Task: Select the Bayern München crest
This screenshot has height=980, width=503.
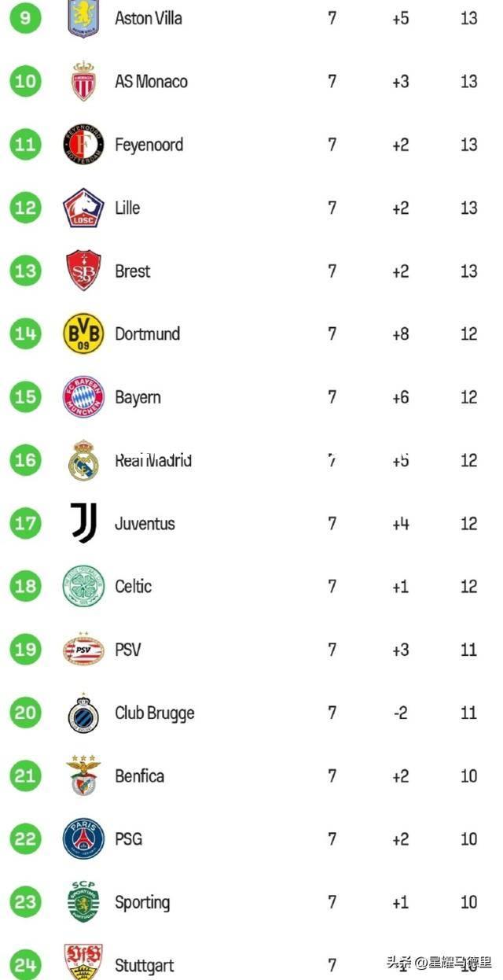Action: coord(83,397)
